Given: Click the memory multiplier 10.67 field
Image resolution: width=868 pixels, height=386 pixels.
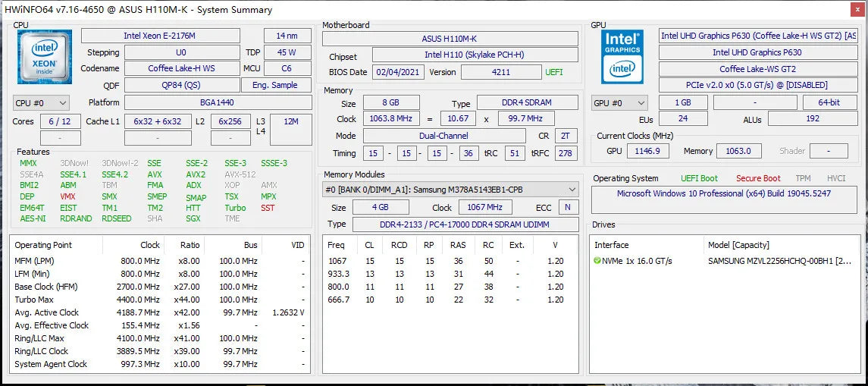Looking at the screenshot, I should click(x=459, y=118).
